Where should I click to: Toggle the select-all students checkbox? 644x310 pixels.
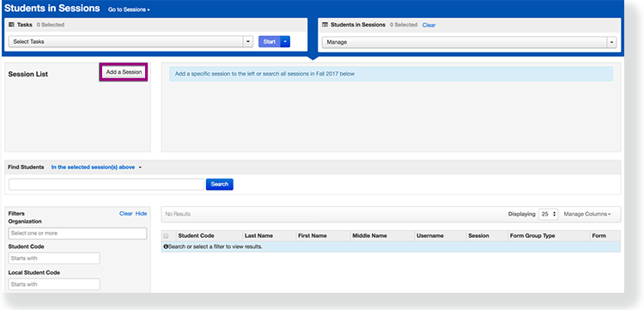click(x=167, y=235)
